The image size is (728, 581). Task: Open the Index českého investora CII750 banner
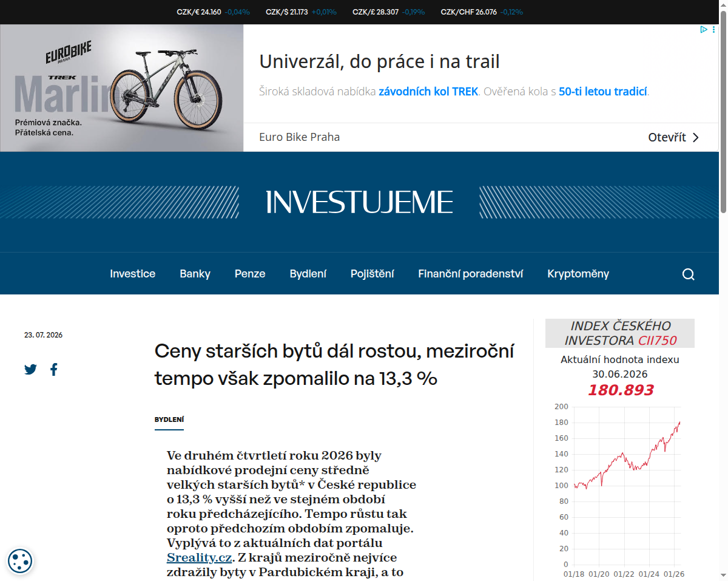tap(620, 333)
